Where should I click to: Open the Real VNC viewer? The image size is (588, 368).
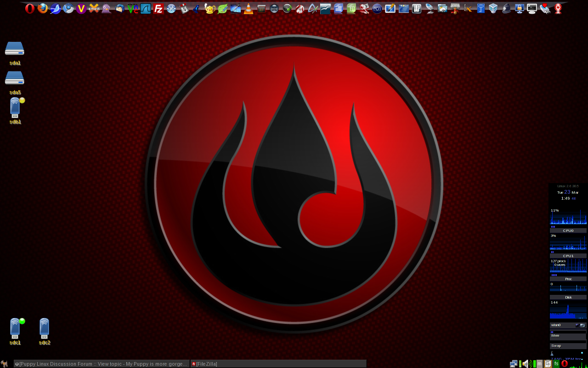click(133, 8)
